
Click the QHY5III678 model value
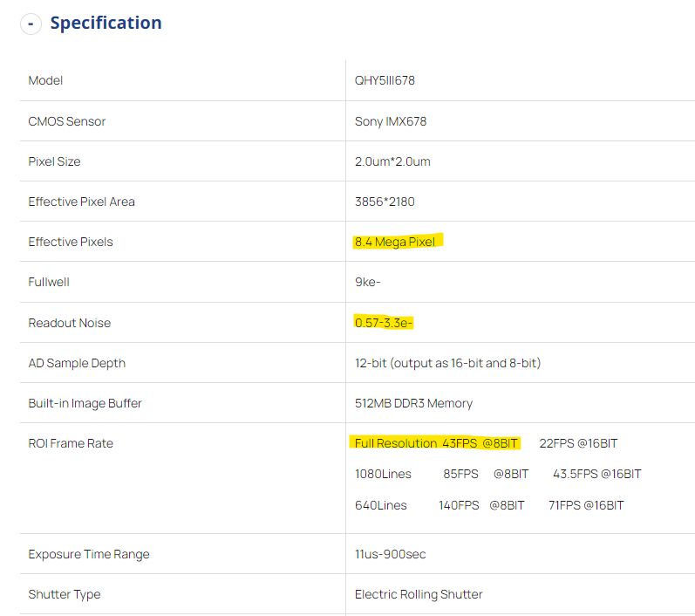pyautogui.click(x=385, y=81)
